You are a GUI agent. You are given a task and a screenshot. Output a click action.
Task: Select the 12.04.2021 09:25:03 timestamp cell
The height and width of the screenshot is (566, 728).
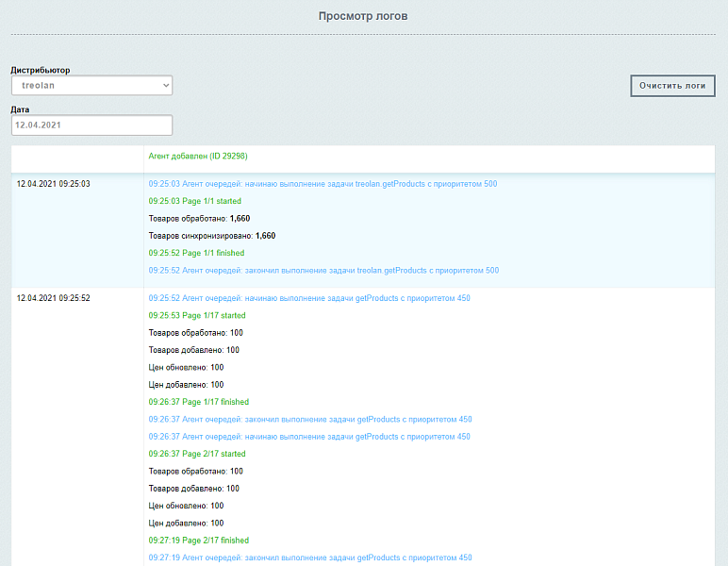click(54, 184)
